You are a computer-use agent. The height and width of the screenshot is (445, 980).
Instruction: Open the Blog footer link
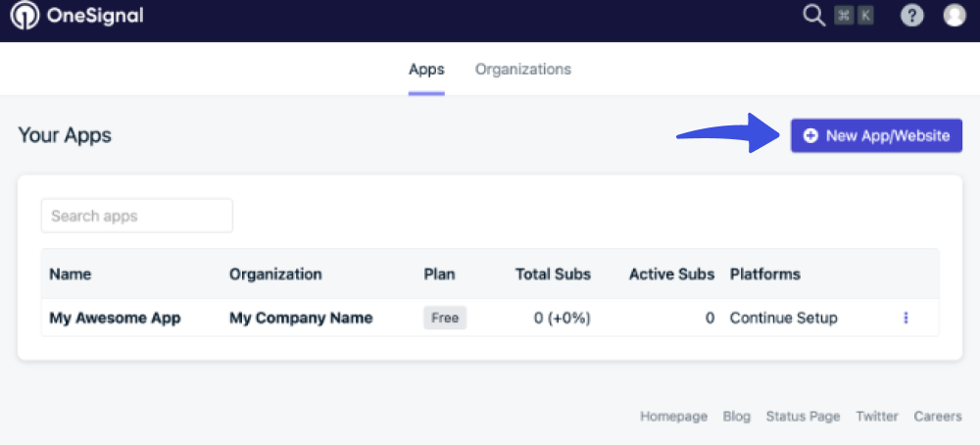pyautogui.click(x=737, y=417)
